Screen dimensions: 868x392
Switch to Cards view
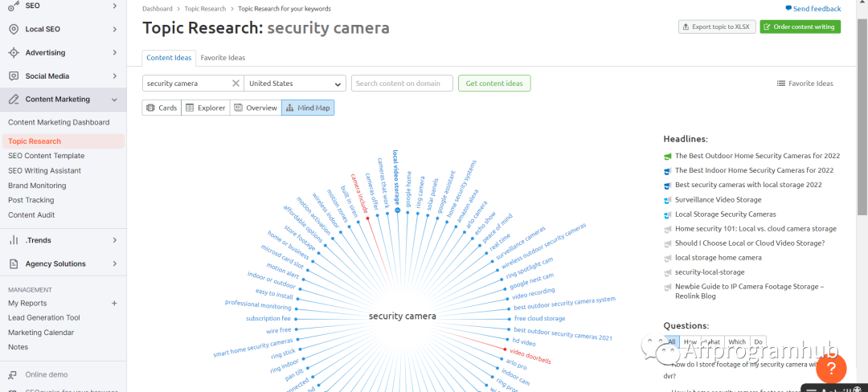(162, 108)
